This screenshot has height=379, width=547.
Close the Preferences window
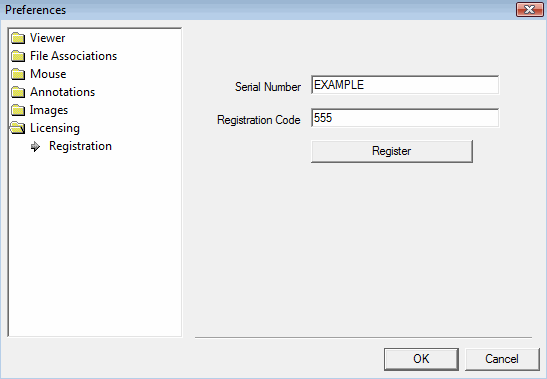coord(530,9)
